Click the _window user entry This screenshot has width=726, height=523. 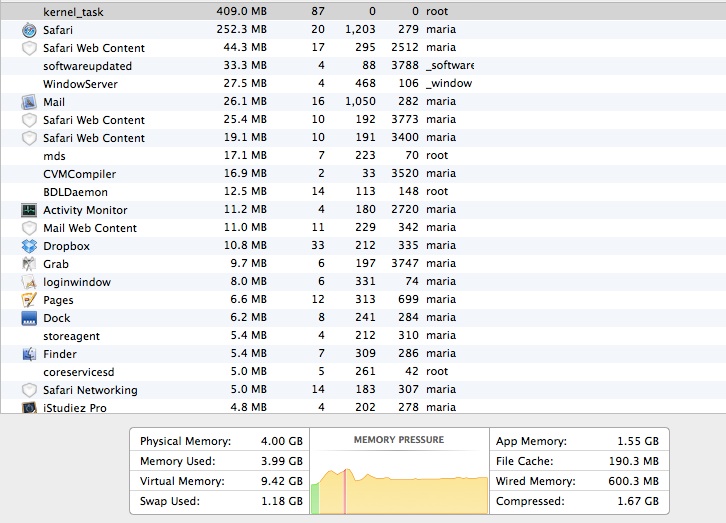(449, 83)
